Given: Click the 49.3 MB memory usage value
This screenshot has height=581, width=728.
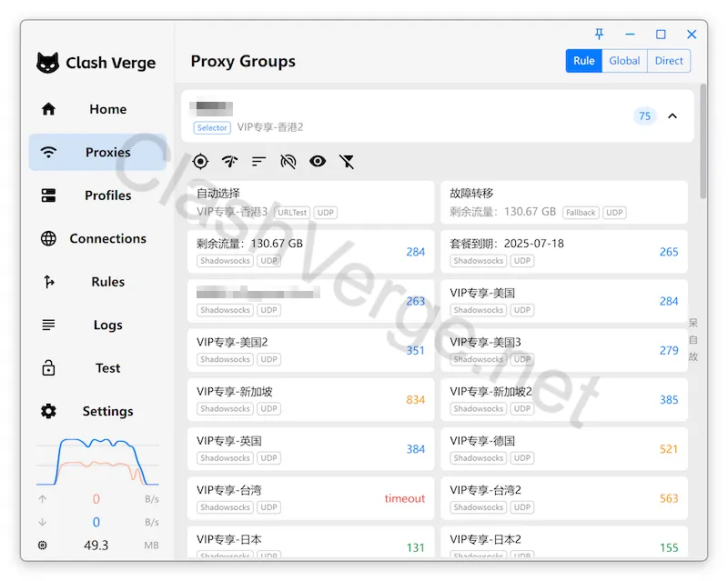Looking at the screenshot, I should [96, 545].
